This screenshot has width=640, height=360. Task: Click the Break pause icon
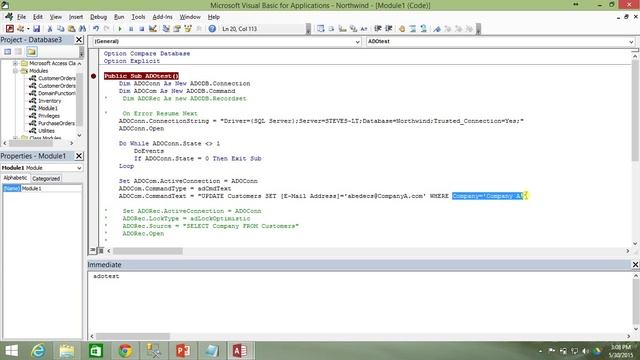pos(131,29)
